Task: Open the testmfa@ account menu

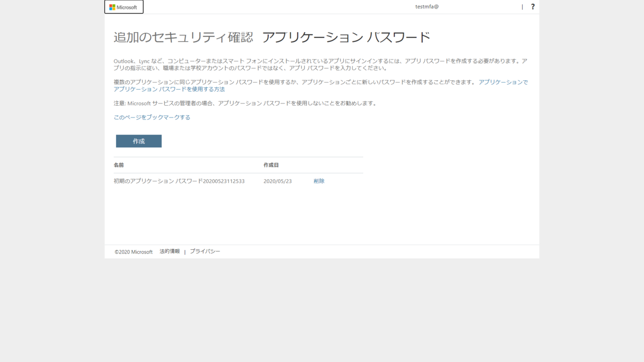Action: click(x=427, y=7)
